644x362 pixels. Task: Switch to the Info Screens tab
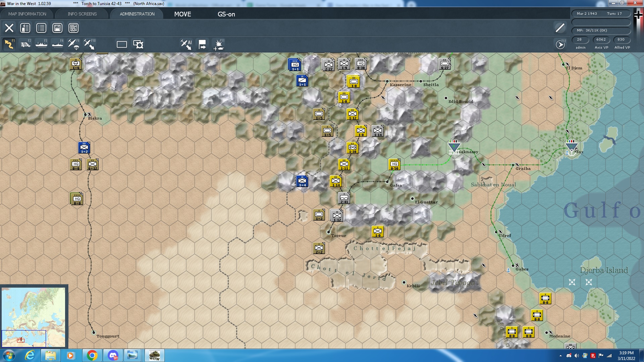82,14
